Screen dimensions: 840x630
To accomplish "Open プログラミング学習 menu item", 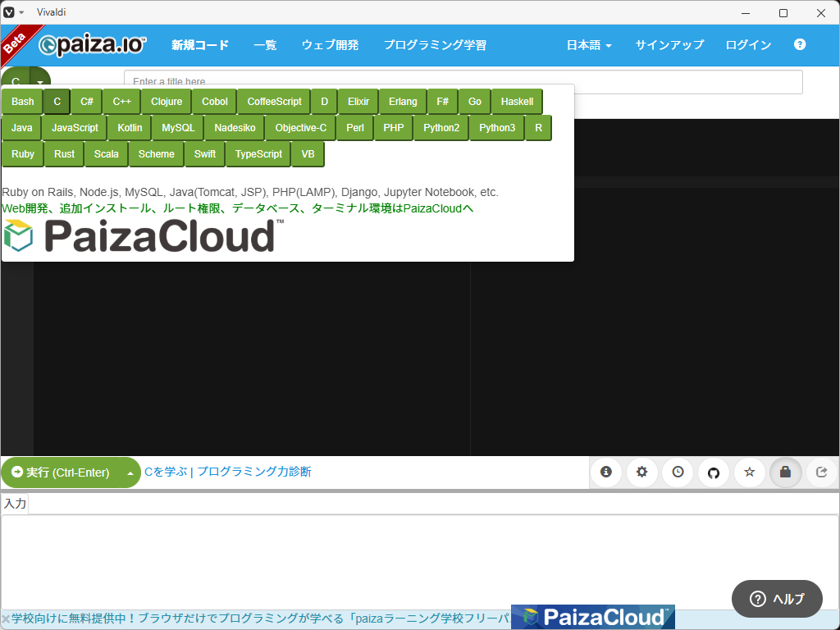I will 435,45.
